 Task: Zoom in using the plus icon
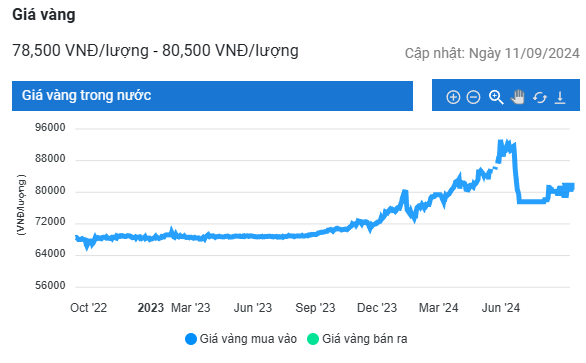pos(453,98)
